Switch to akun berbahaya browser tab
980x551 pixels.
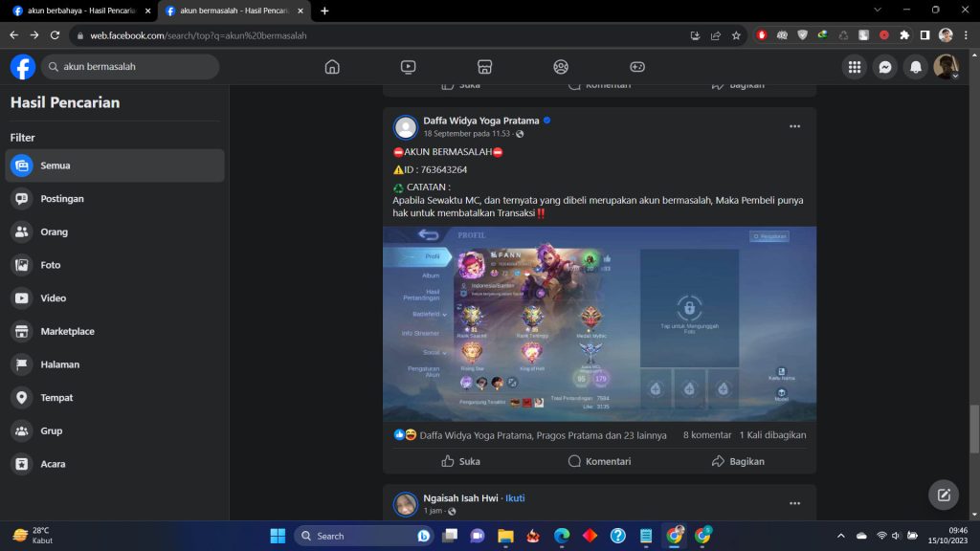coord(81,11)
